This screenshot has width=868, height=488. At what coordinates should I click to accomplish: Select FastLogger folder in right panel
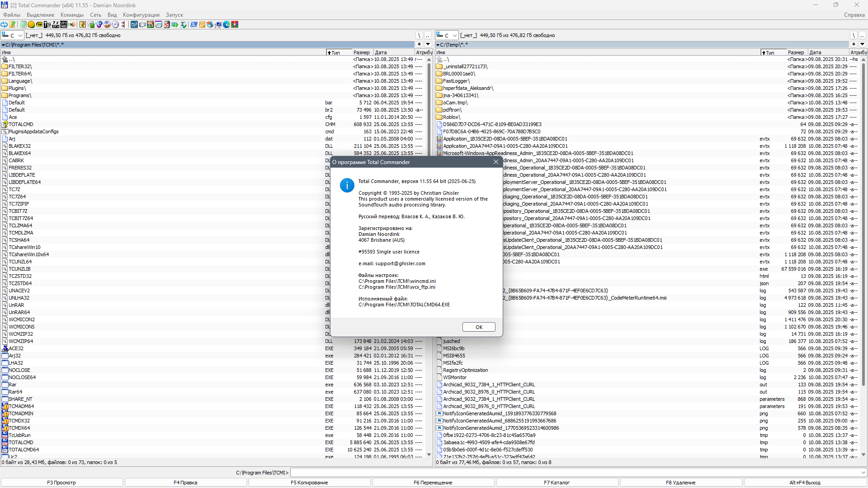click(647, 81)
